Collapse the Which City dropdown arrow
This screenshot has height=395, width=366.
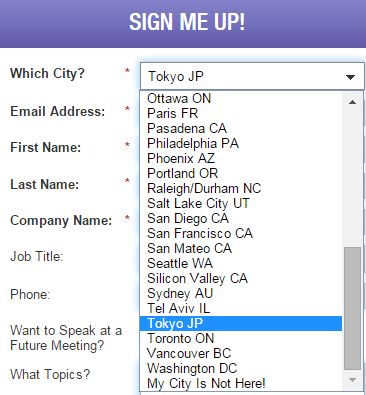[350, 77]
